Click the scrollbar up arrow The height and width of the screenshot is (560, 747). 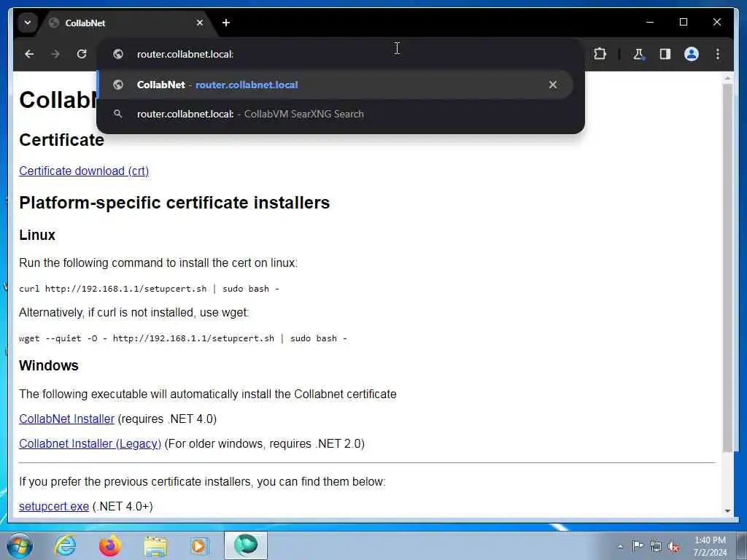tap(727, 77)
